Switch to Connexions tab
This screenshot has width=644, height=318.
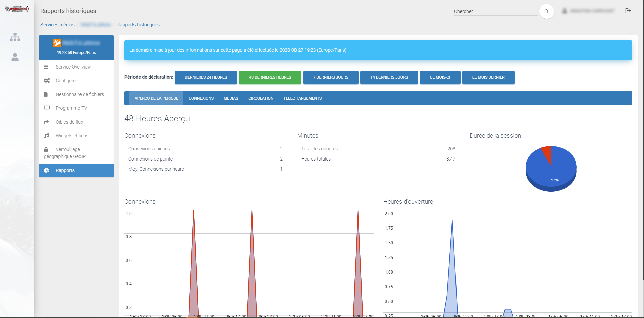tap(201, 98)
